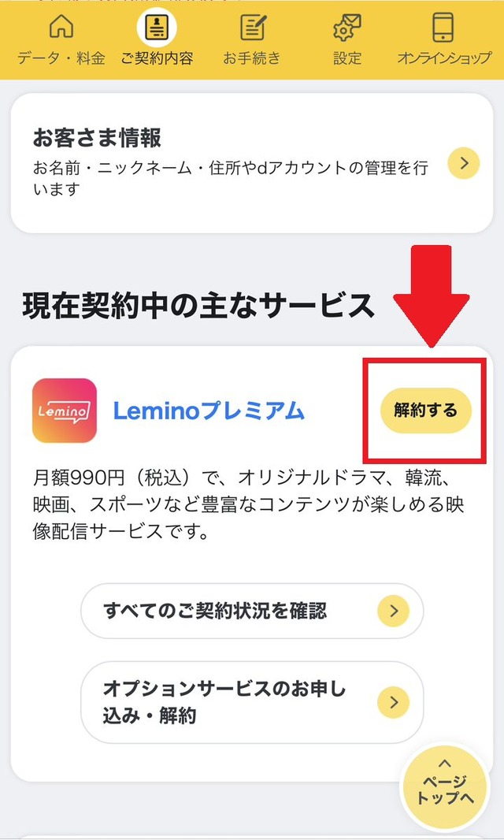Open お客さま情報 via the yellow chevron
The width and height of the screenshot is (504, 840).
(x=463, y=163)
